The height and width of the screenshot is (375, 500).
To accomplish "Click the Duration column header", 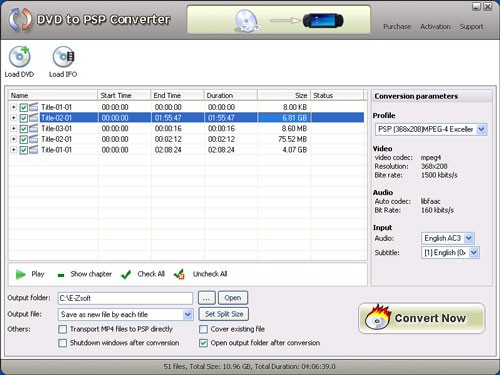I will [x=230, y=95].
